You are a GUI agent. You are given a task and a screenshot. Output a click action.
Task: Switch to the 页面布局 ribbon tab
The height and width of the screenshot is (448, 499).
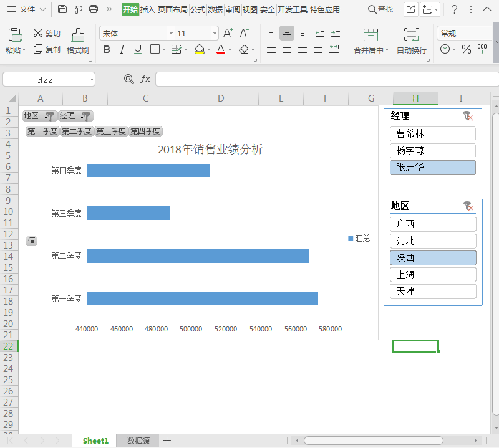click(x=173, y=9)
